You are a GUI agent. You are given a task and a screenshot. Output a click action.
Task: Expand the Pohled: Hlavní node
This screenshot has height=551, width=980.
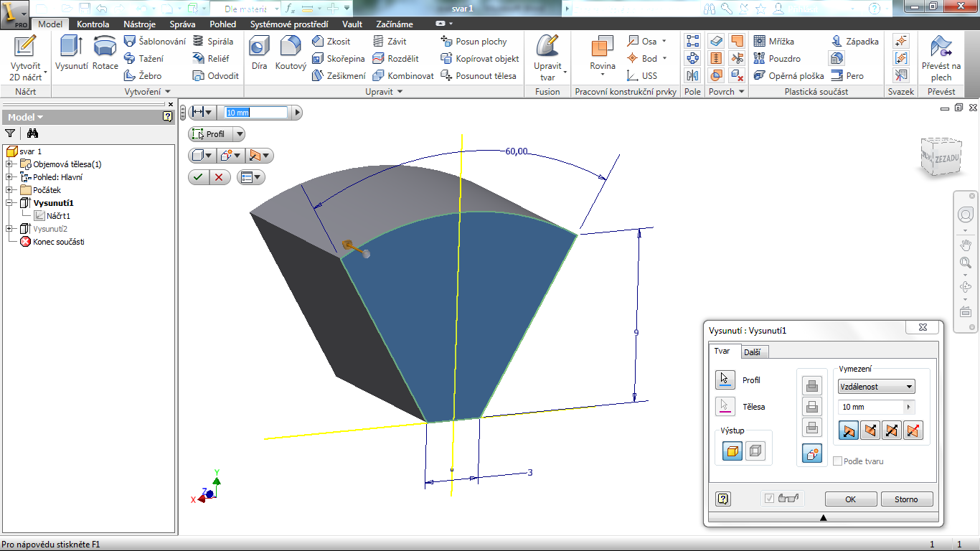(x=9, y=177)
